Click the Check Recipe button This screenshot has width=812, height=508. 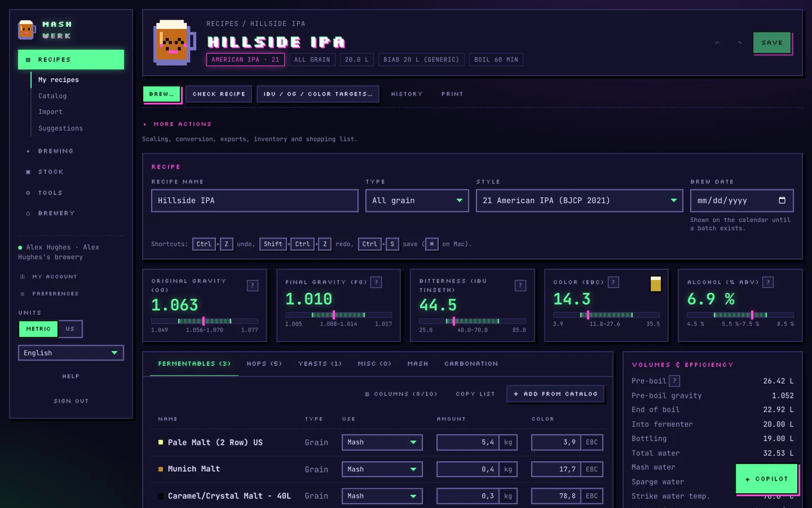pyautogui.click(x=219, y=94)
